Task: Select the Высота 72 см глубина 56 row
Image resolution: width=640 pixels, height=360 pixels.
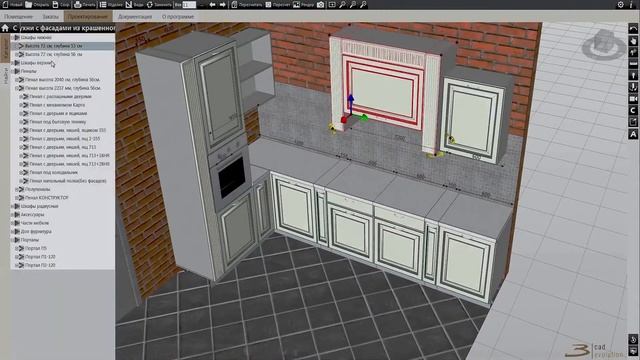Action: pos(53,54)
